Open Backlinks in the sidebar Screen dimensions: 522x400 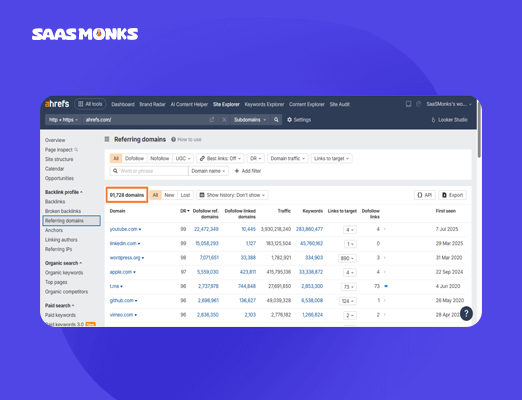click(55, 202)
